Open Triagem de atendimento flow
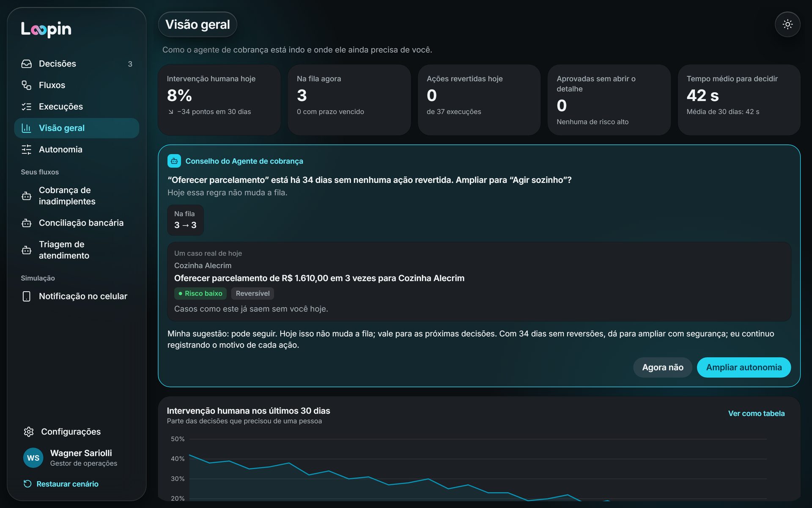The height and width of the screenshot is (508, 812). point(77,250)
